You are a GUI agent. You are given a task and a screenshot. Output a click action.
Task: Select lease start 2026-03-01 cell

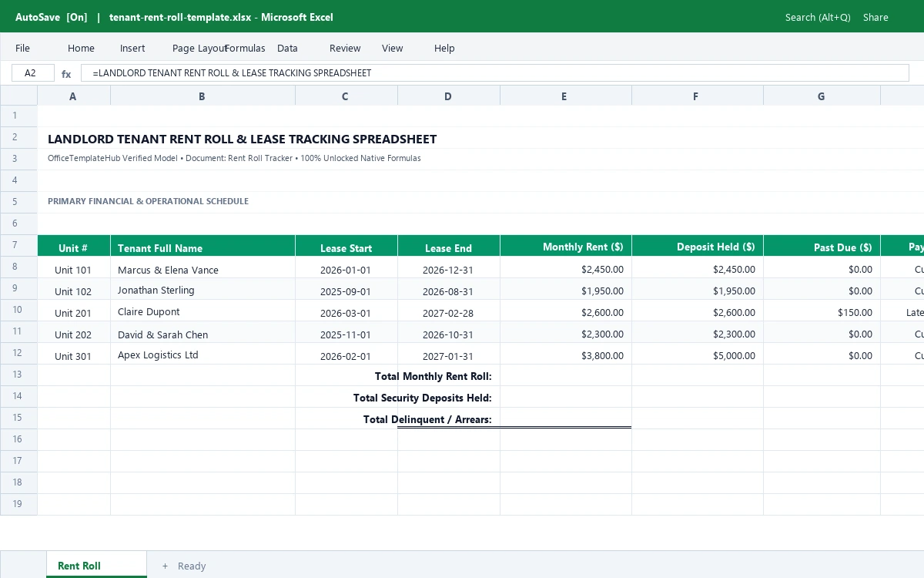point(346,311)
